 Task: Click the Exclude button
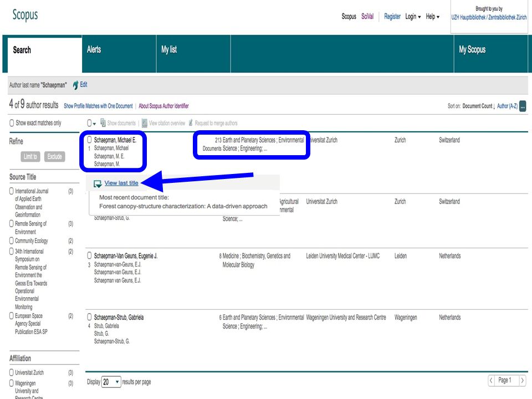click(55, 156)
